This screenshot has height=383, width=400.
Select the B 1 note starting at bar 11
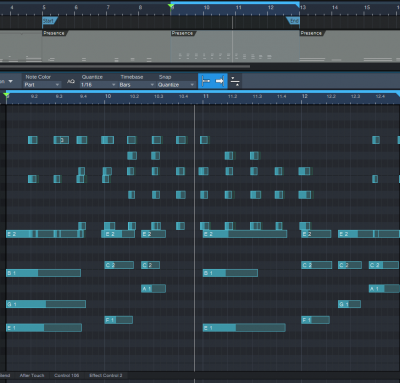click(x=230, y=273)
